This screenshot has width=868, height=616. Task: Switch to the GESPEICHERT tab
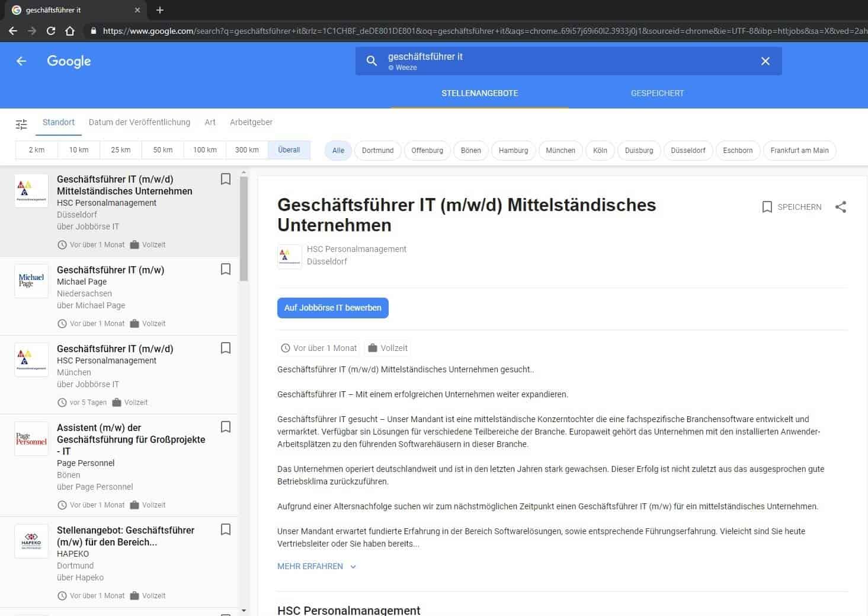pyautogui.click(x=657, y=93)
